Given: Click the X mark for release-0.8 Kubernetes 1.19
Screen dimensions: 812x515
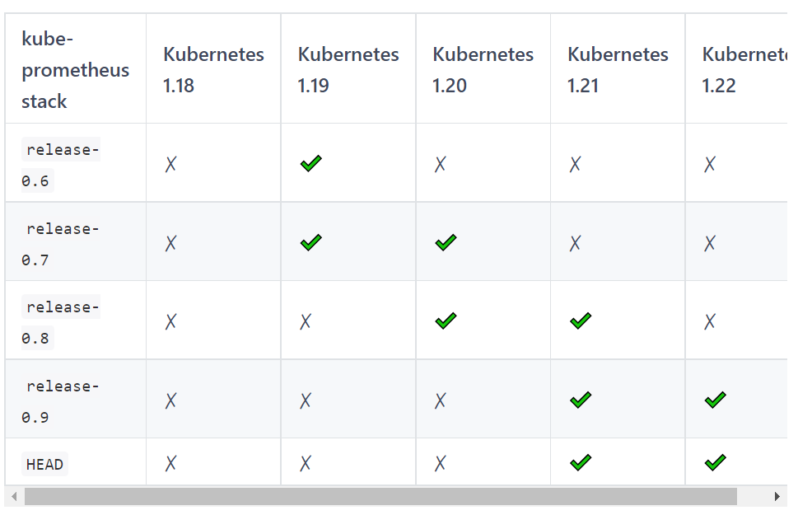Looking at the screenshot, I should pos(305,321).
